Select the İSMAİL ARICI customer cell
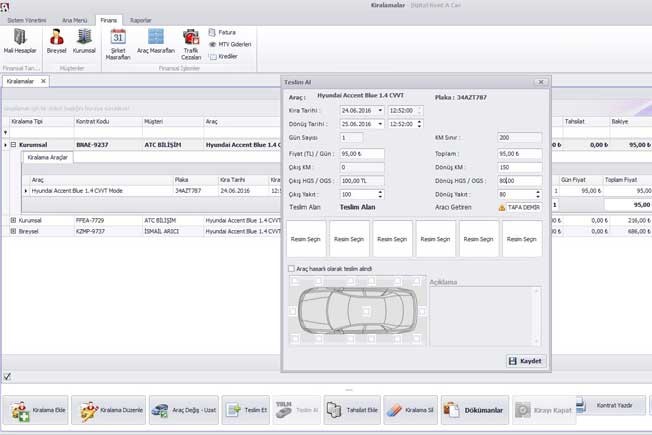This screenshot has height=435, width=652. (x=173, y=231)
